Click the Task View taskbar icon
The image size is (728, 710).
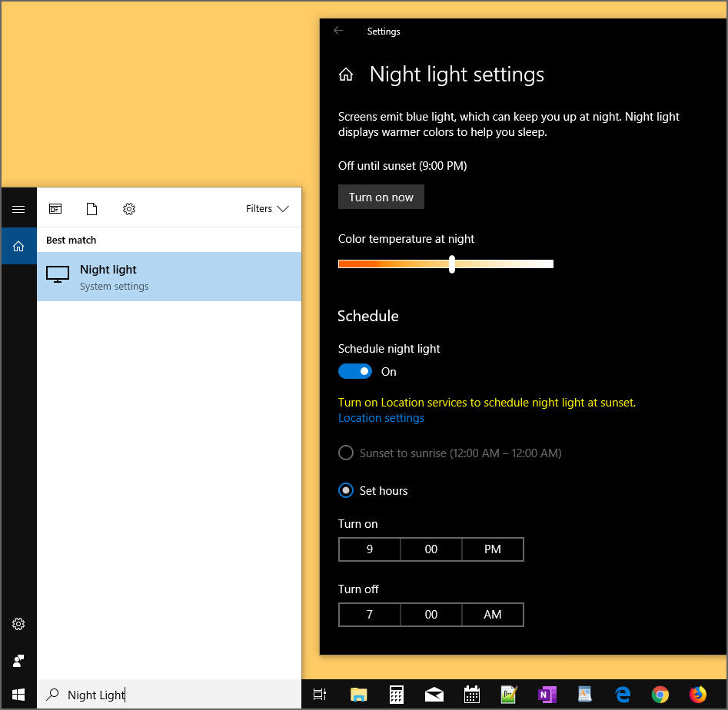pos(320,694)
